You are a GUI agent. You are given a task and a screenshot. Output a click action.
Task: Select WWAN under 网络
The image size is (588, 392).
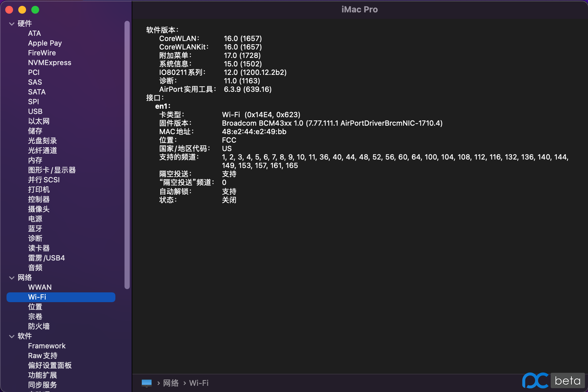(40, 287)
